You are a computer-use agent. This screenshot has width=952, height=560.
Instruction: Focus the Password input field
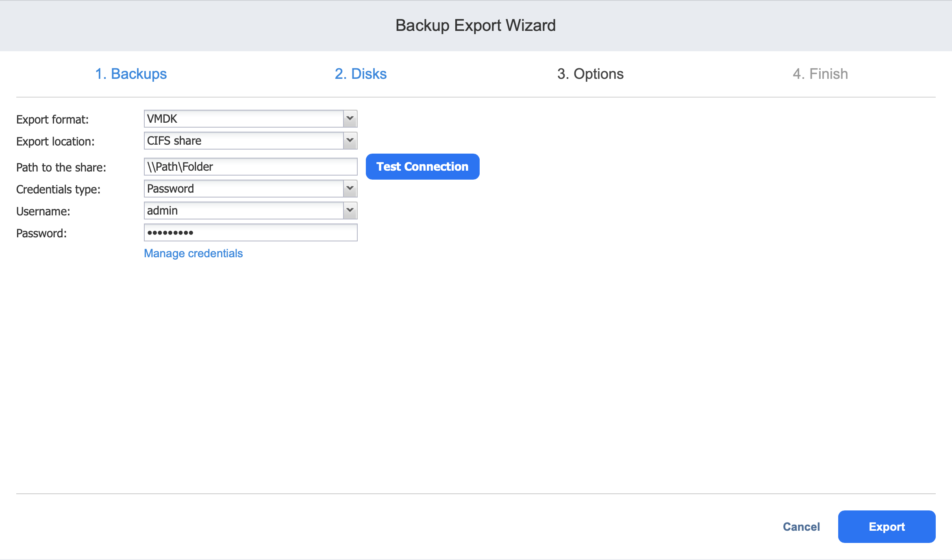250,232
